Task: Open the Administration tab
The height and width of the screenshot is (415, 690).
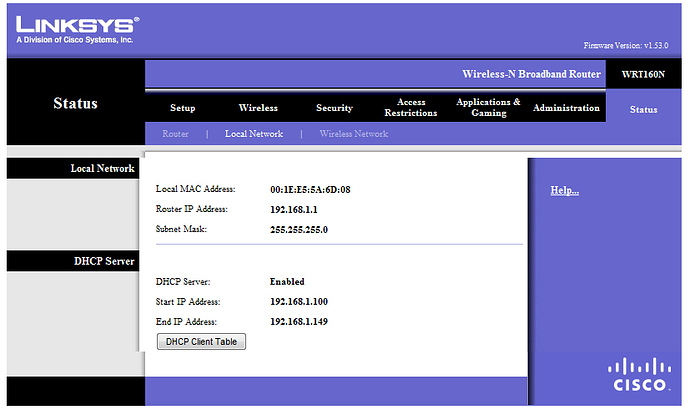Action: point(566,108)
